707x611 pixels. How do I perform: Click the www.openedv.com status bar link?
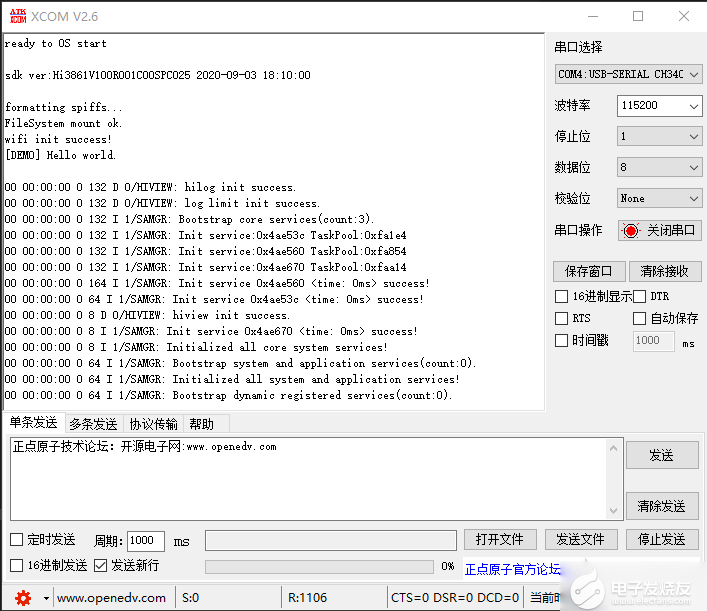(111, 598)
